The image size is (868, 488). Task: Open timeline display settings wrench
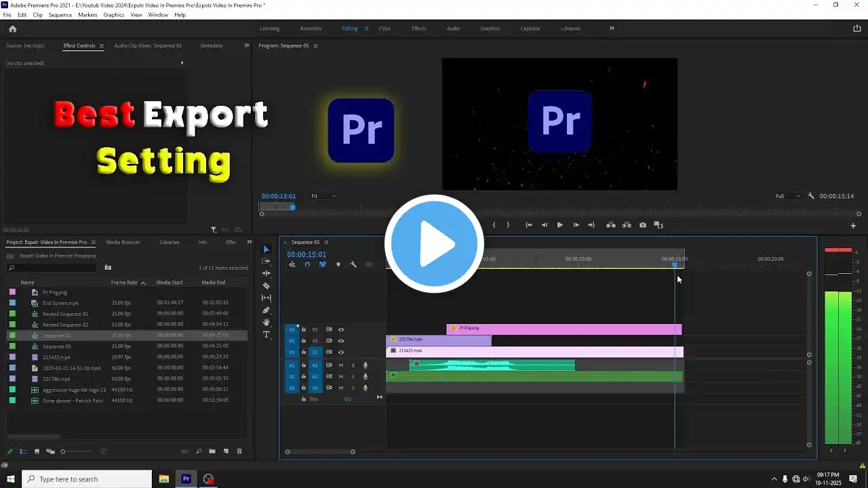point(353,264)
